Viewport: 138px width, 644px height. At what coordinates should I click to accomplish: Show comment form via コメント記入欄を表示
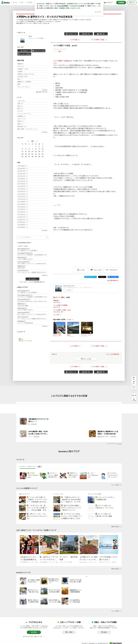point(113,354)
